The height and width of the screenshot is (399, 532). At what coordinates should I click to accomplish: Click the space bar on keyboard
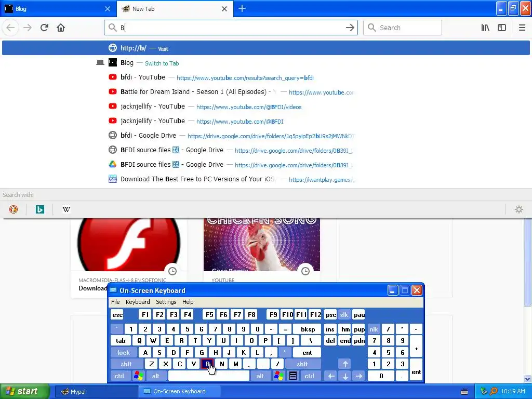[209, 376]
